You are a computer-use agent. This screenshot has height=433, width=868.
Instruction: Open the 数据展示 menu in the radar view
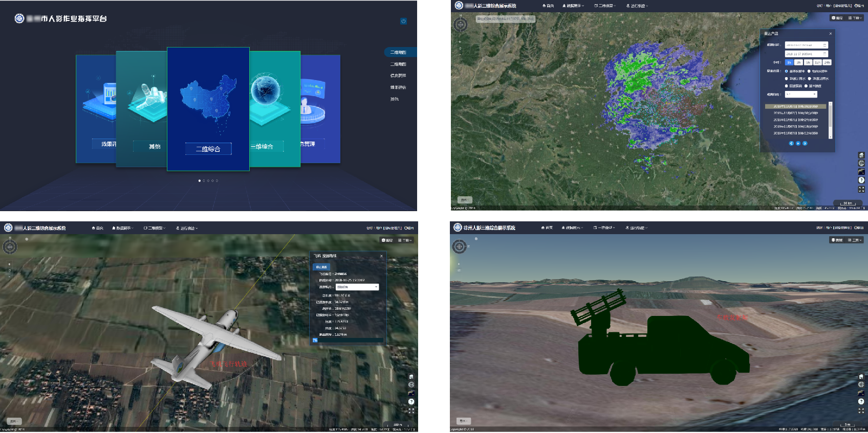[573, 6]
